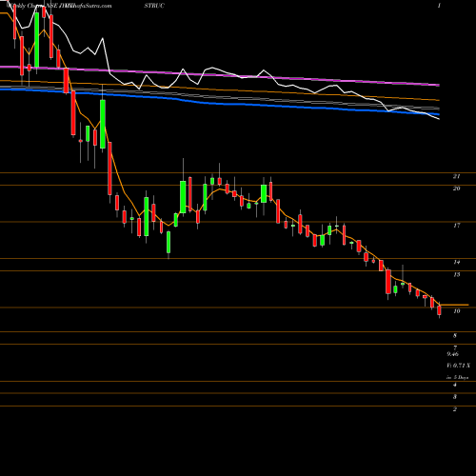
Task: Select the price axis label 14
Action: (x=457, y=262)
